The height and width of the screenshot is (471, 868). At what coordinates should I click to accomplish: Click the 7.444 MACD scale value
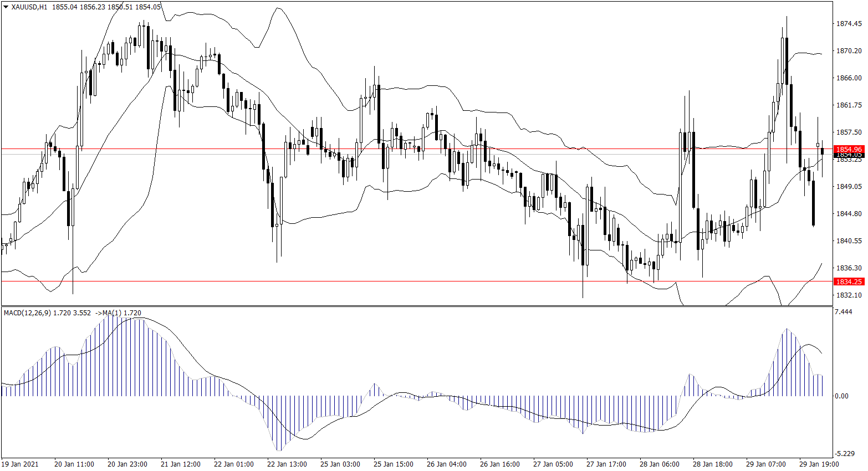pos(843,312)
